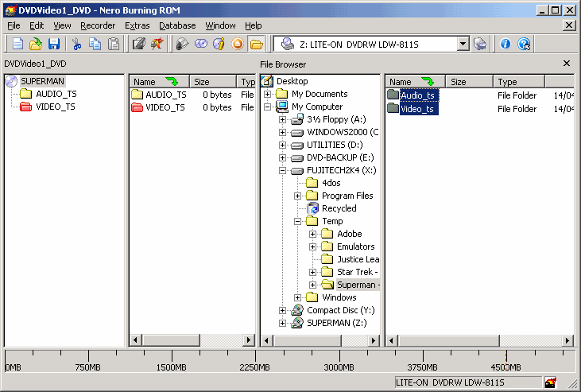Collapse FUJITECH2K4 (X:) drive

(x=282, y=171)
